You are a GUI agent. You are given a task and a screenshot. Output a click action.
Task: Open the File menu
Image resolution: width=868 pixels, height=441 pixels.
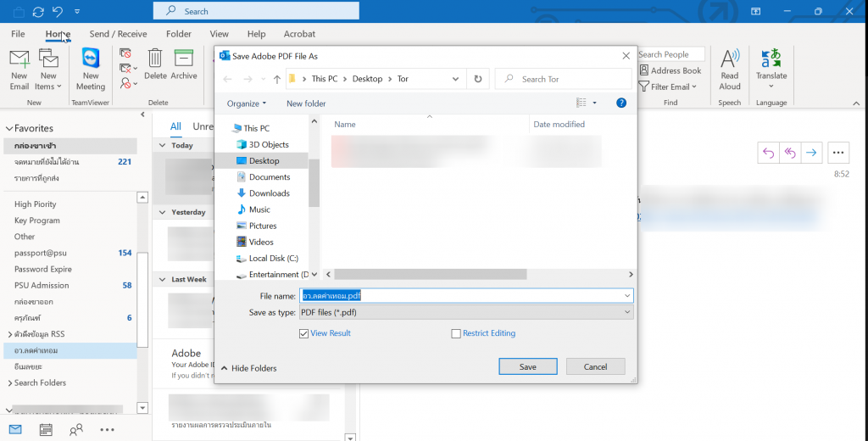(18, 34)
